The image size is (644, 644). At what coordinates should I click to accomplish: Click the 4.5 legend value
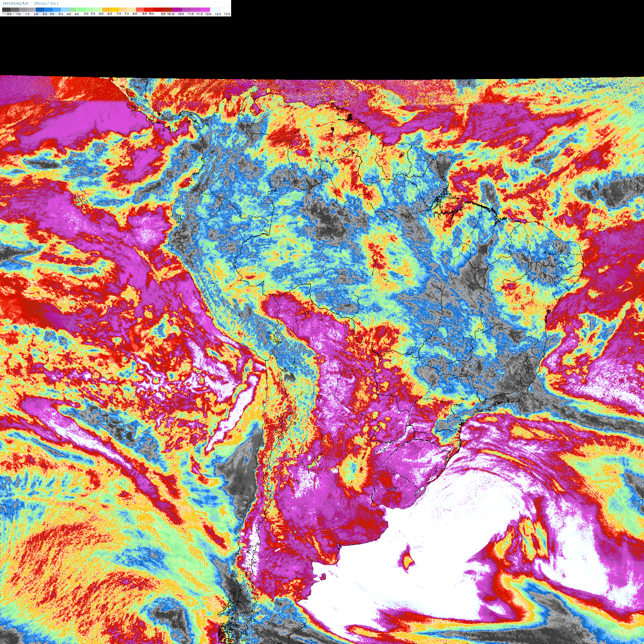click(x=77, y=14)
